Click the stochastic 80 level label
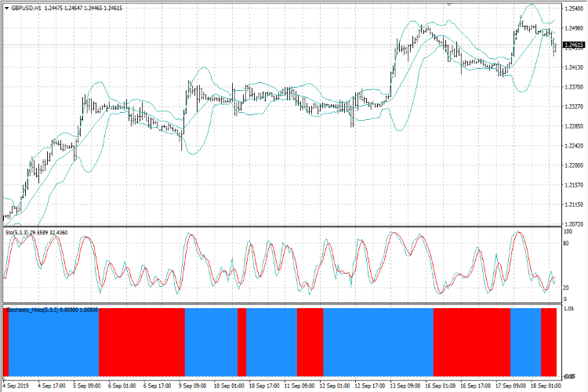588x392 pixels. tap(566, 244)
